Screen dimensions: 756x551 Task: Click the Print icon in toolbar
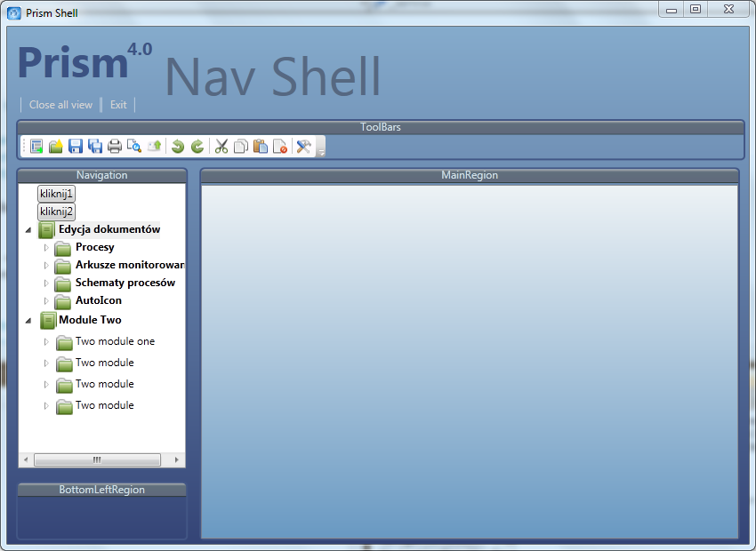pyautogui.click(x=114, y=146)
